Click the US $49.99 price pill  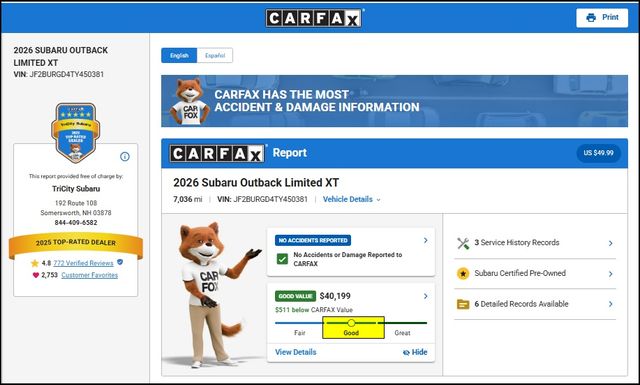(x=598, y=153)
